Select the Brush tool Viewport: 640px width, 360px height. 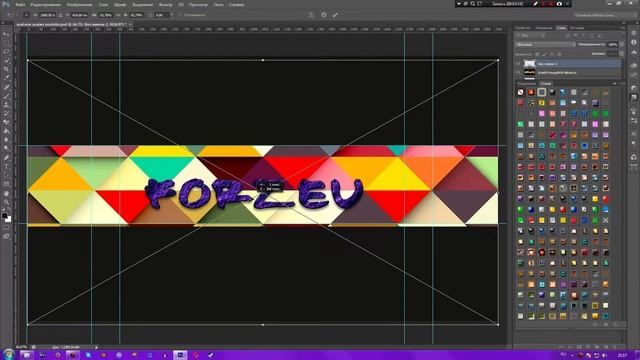[x=6, y=96]
